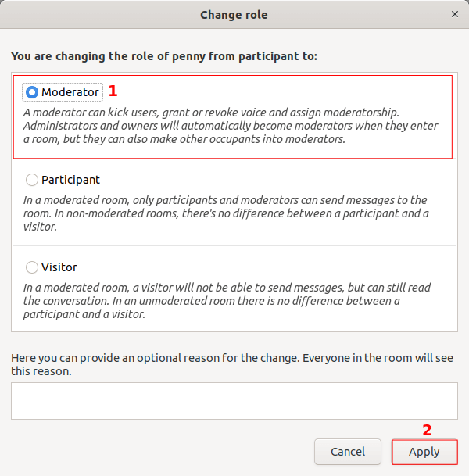
Task: Click the empty title bar area left of the title
Action: click(94, 14)
